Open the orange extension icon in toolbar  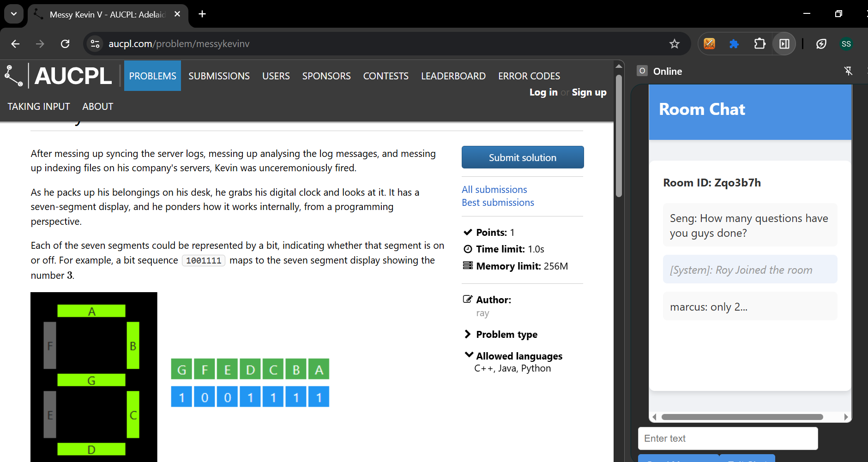tap(709, 44)
